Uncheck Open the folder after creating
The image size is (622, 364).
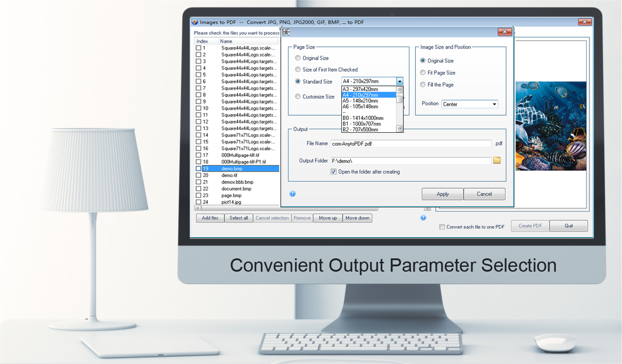pyautogui.click(x=333, y=171)
